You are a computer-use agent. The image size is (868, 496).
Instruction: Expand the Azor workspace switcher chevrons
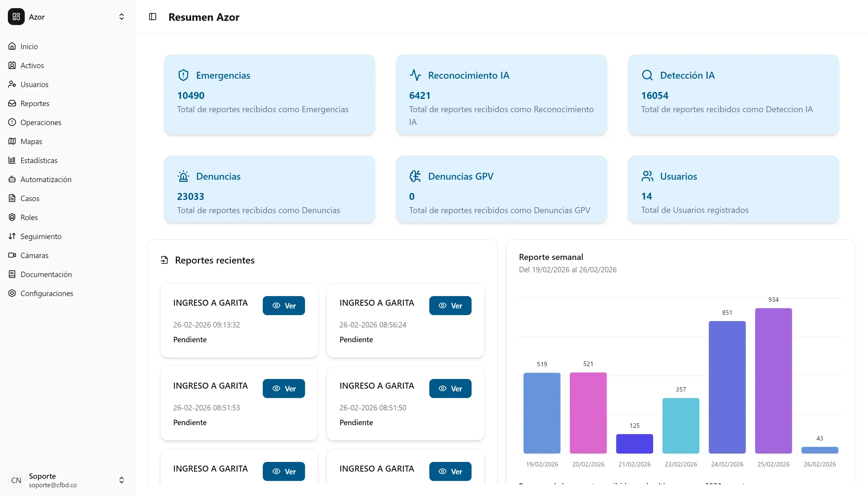[x=121, y=17]
